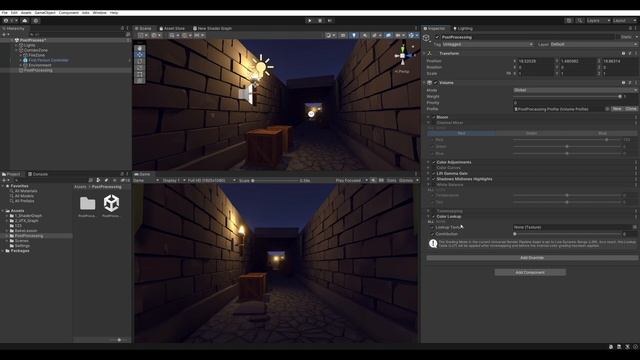Screen dimensions: 640x360
Task: Start Play mode with the play button
Action: [x=309, y=20]
